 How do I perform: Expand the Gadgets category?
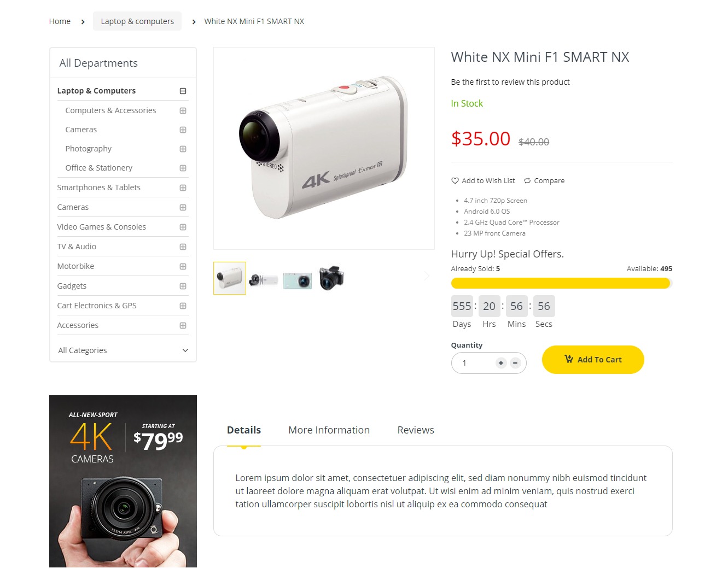[x=183, y=286]
